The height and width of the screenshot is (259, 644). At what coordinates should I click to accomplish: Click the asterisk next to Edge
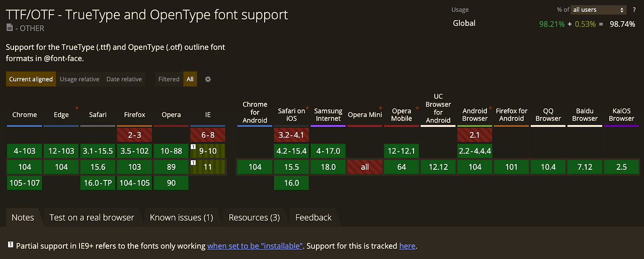[x=77, y=108]
